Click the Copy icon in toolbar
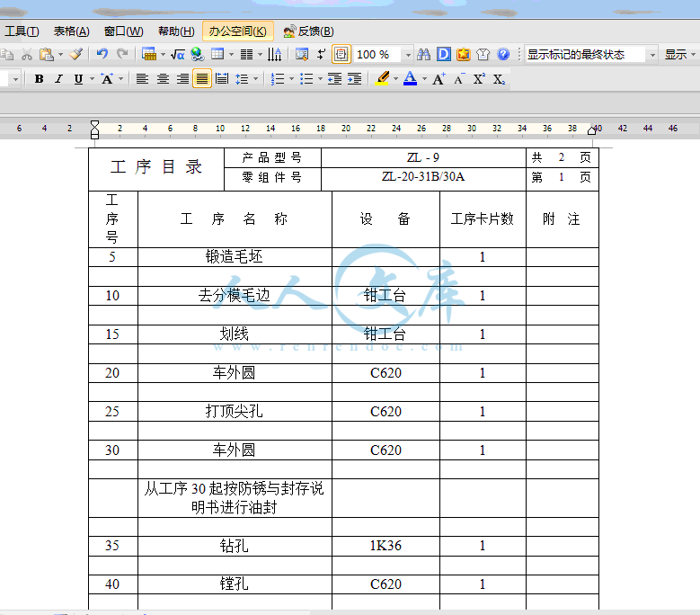The width and height of the screenshot is (700, 615). (6, 55)
